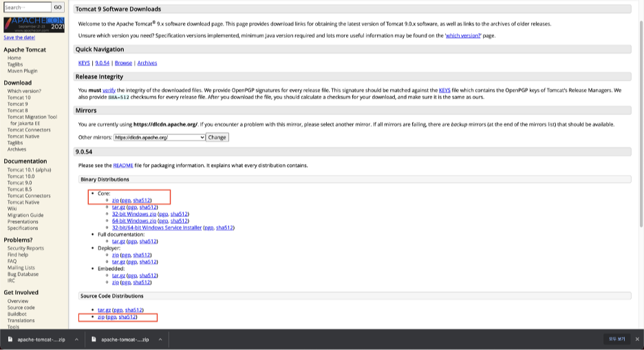This screenshot has height=350, width=644.
Task: Open the IRC sidebar link
Action: click(11, 280)
